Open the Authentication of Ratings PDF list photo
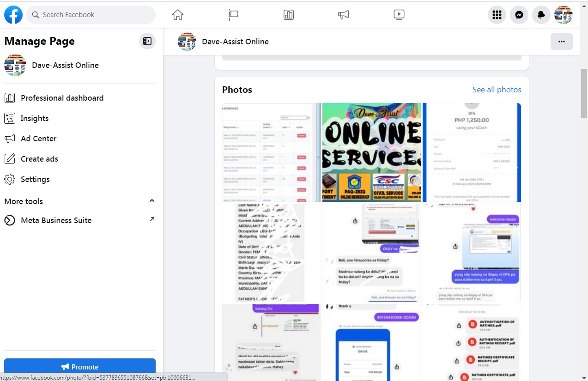This screenshot has height=381, width=588. (x=472, y=342)
